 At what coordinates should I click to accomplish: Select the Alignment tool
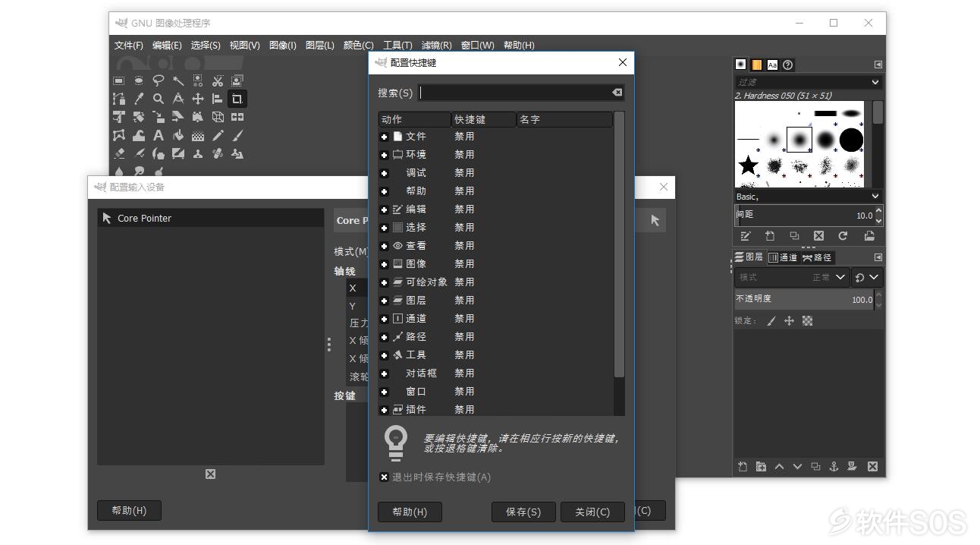pyautogui.click(x=218, y=99)
